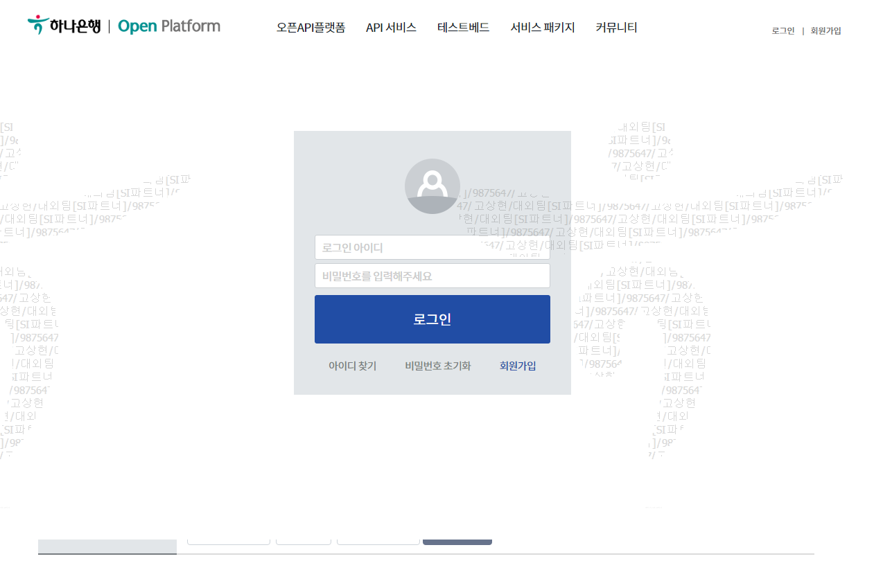Image resolution: width=874 pixels, height=588 pixels.
Task: Click the 아이디 찾기 link
Action: click(x=352, y=366)
